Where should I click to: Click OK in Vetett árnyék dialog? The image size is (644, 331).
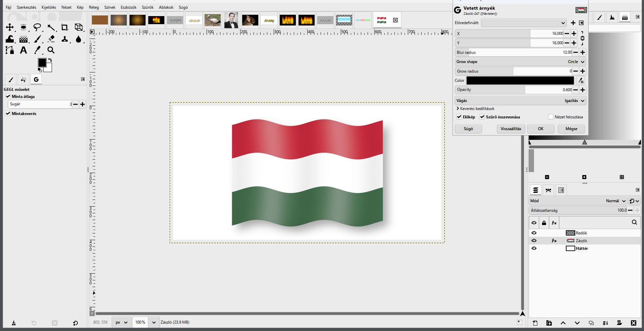click(541, 129)
